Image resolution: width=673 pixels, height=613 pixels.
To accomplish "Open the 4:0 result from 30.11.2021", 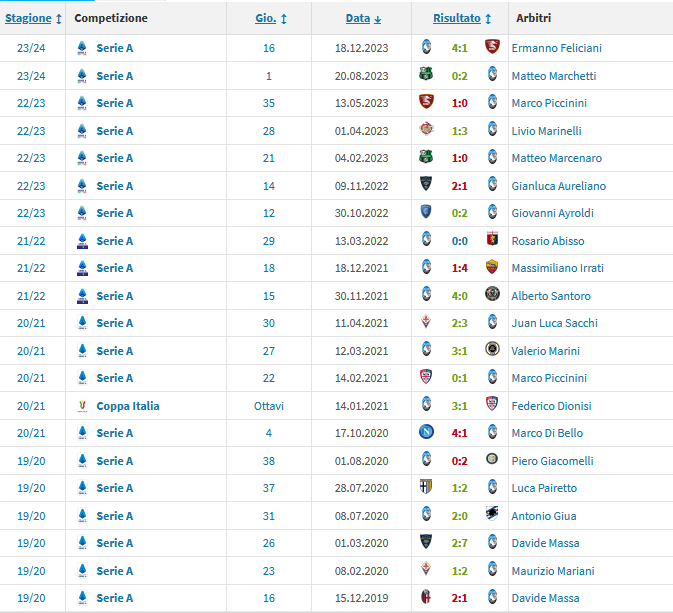I will 459,296.
